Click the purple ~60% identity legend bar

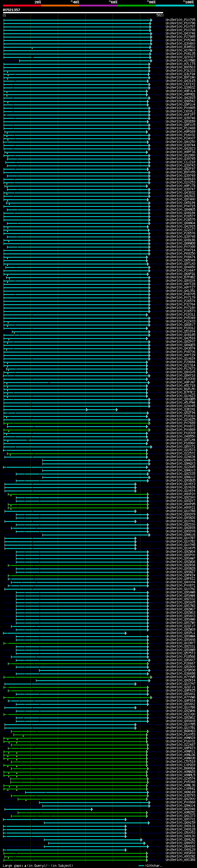[99, 6]
